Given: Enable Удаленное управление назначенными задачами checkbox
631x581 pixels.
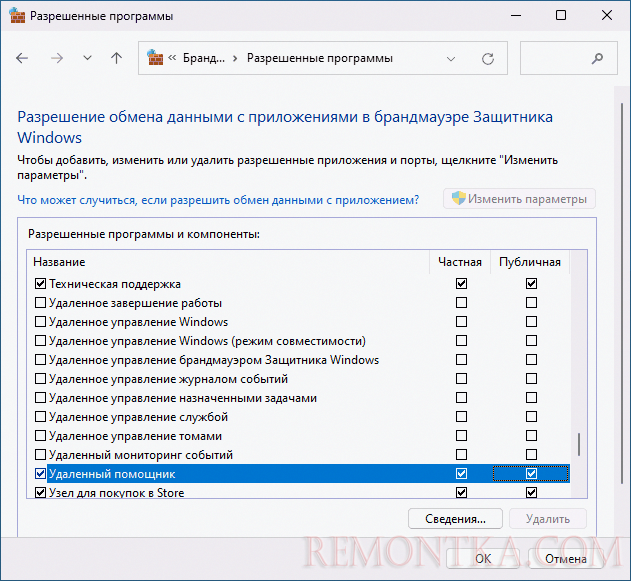Looking at the screenshot, I should [40, 398].
